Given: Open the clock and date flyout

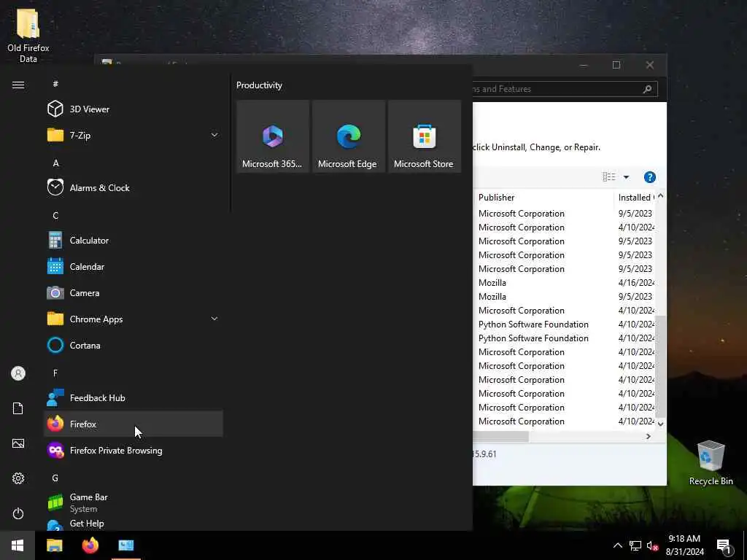Looking at the screenshot, I should click(684, 545).
